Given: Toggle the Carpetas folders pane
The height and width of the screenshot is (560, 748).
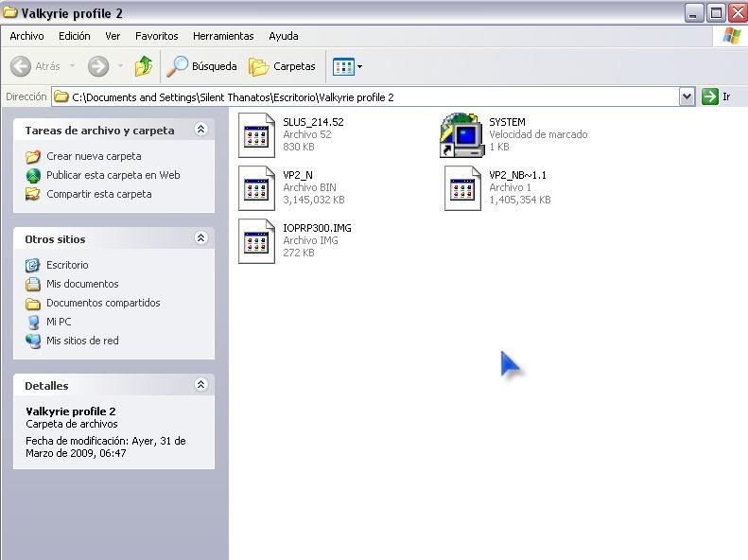Looking at the screenshot, I should pos(282,66).
